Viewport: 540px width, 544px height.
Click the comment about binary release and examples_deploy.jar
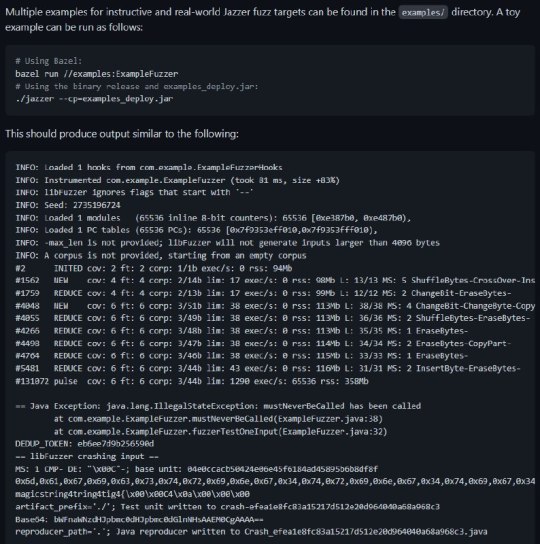[137, 86]
